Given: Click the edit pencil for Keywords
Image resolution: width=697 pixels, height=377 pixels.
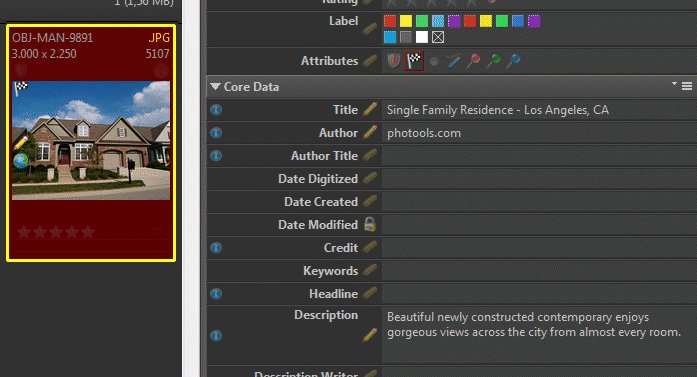Looking at the screenshot, I should (370, 270).
